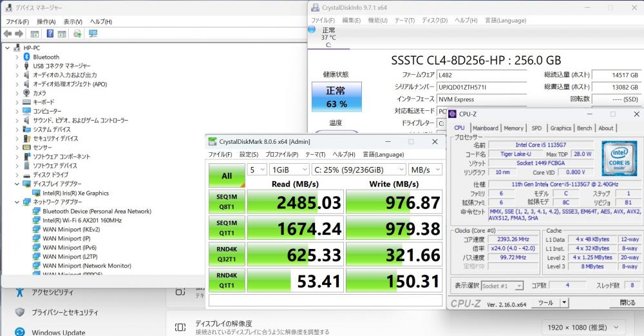The image size is (644, 336).
Task: Switch to the SPD tab in CPU-Z
Action: tap(536, 128)
